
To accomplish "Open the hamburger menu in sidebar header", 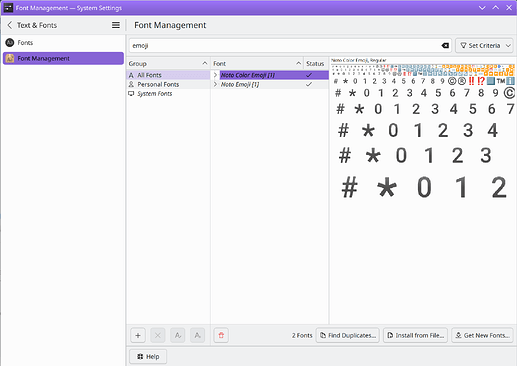I will tap(116, 25).
